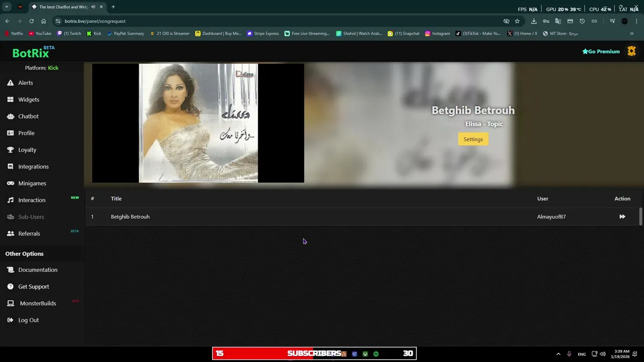Reload the page with browser refresh
Image resolution: width=644 pixels, height=362 pixels.
(x=31, y=21)
